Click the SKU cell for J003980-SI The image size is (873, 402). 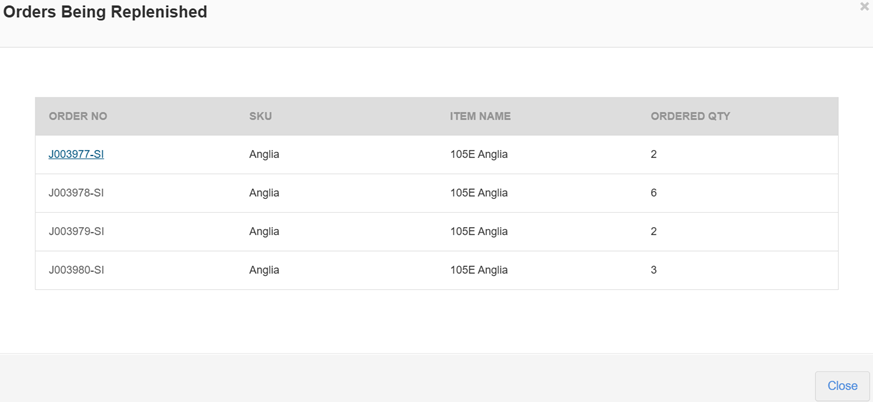pos(264,270)
